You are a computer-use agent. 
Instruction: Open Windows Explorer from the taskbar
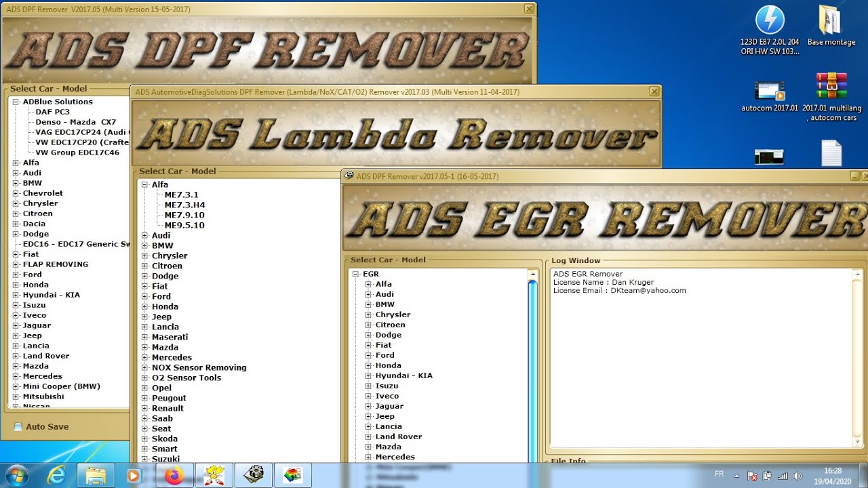[96, 475]
